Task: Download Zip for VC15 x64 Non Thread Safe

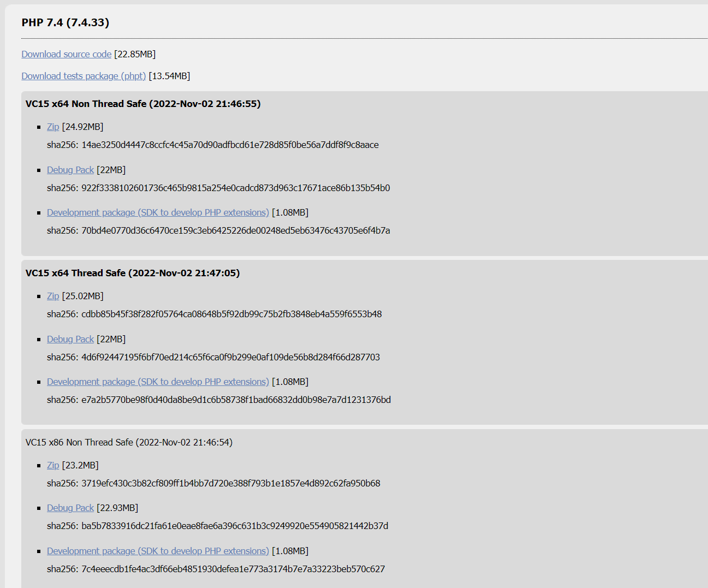Action: click(53, 127)
